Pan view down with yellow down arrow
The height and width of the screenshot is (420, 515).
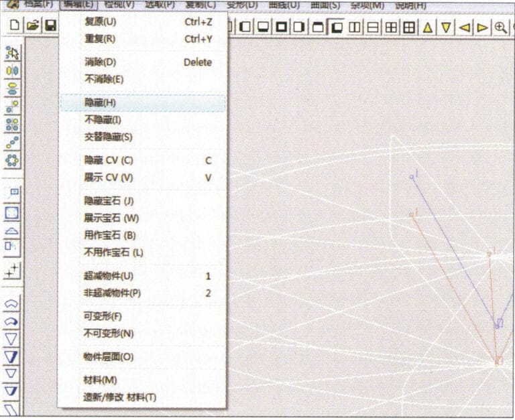coord(446,27)
